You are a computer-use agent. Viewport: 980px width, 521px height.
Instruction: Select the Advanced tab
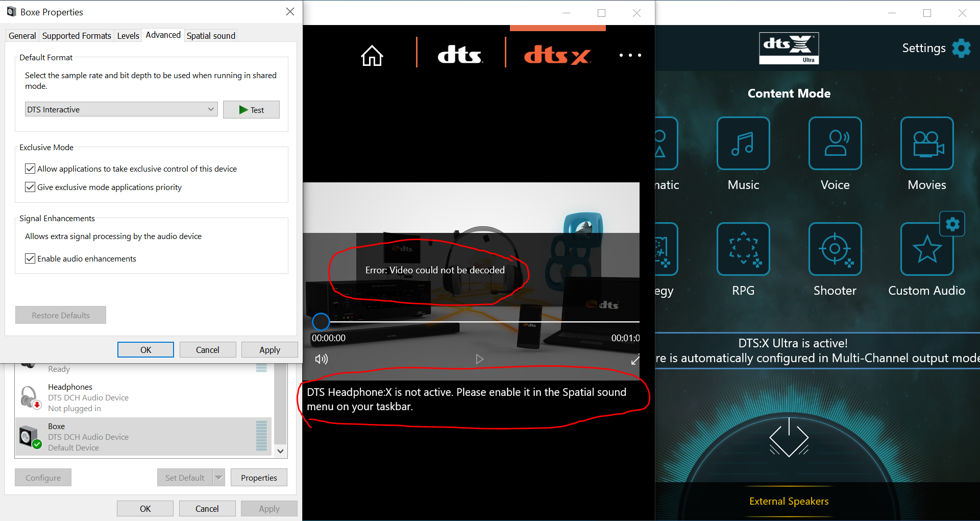tap(163, 35)
